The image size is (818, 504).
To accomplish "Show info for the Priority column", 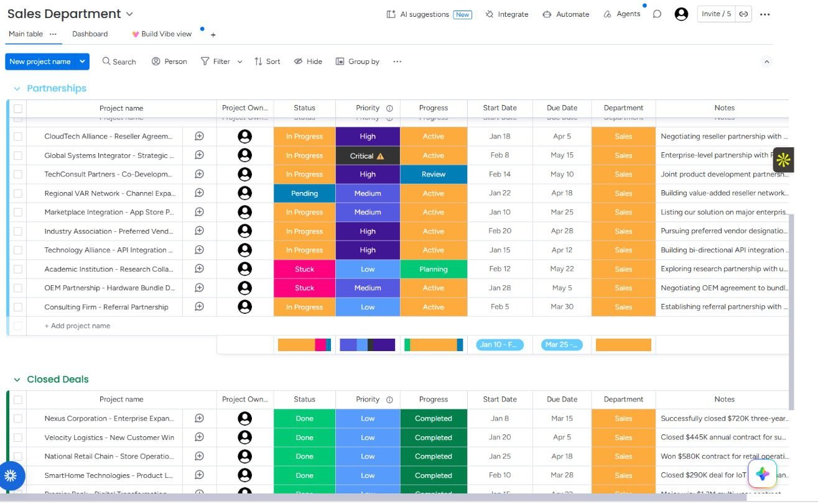I will coord(389,108).
